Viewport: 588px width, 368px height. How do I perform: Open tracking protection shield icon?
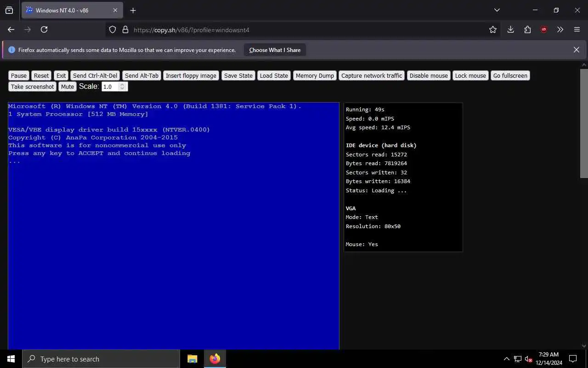(x=113, y=29)
